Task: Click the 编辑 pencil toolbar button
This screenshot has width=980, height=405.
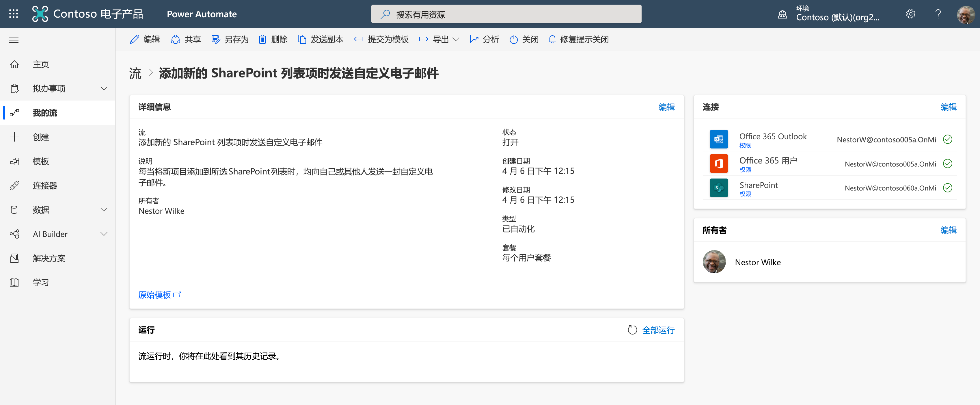Action: click(145, 40)
